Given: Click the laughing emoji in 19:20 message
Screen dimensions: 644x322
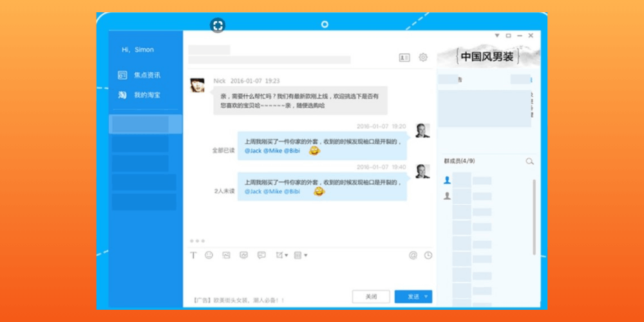Looking at the screenshot, I should tap(315, 151).
